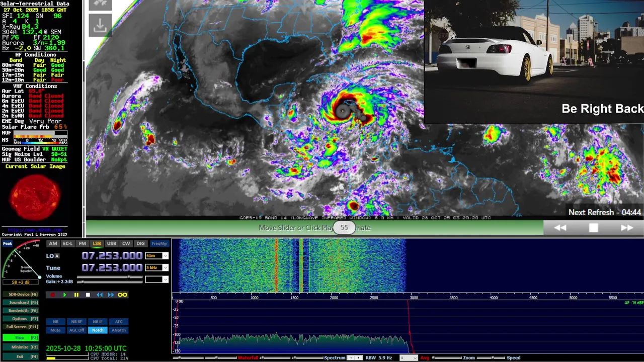Click Spectrum left/right stepper control

[355, 358]
